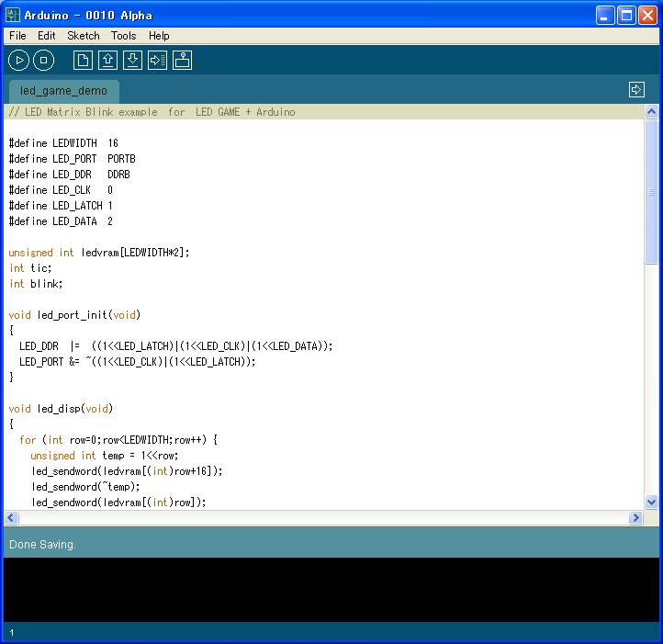Click the '#define LED_DDR DDRB' line

click(70, 175)
